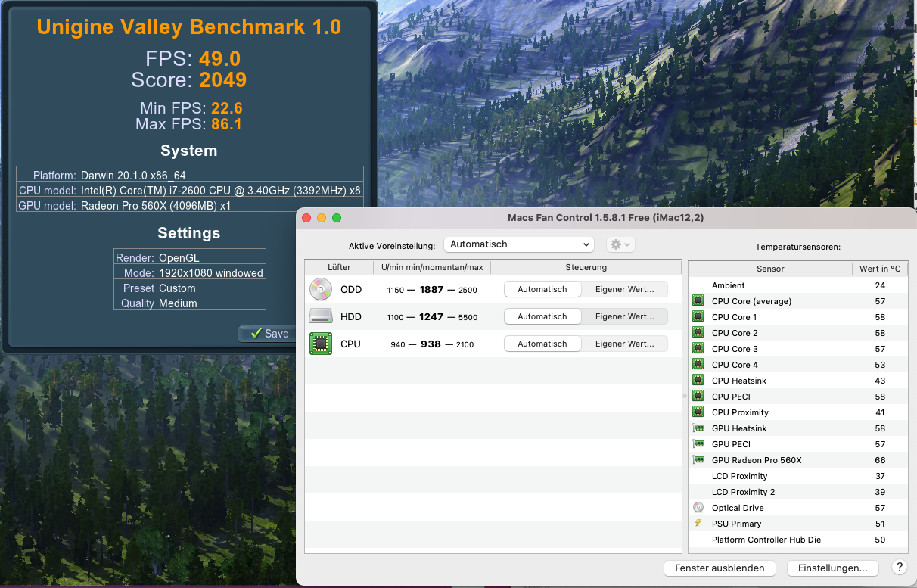Open the gear preset actions menu
This screenshot has width=917, height=588.
pos(620,244)
